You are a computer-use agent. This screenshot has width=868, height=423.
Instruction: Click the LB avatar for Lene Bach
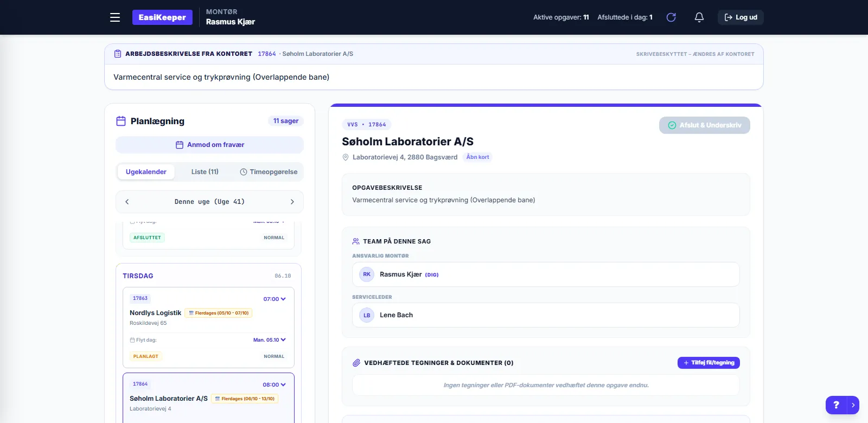[x=367, y=315]
